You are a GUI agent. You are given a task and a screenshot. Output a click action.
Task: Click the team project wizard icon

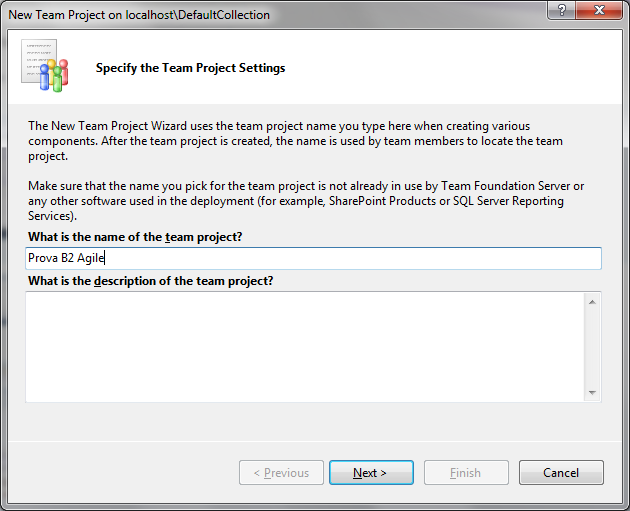pos(45,65)
